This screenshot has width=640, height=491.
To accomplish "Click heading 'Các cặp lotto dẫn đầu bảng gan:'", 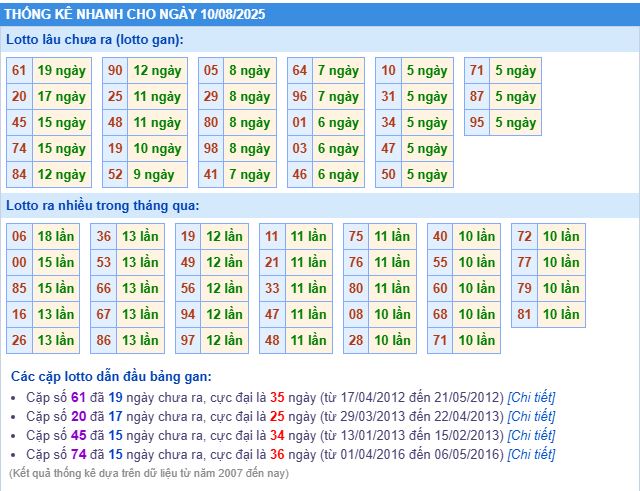I will pos(111,376).
